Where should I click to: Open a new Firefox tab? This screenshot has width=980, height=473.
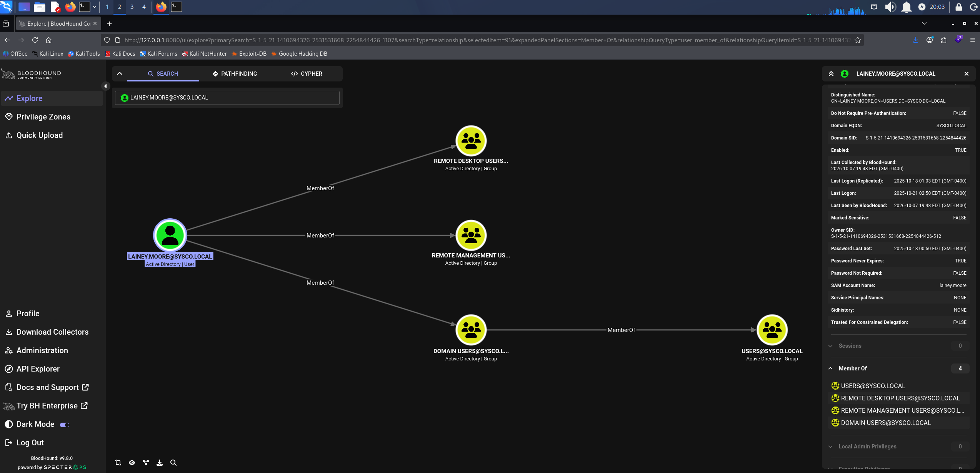110,24
